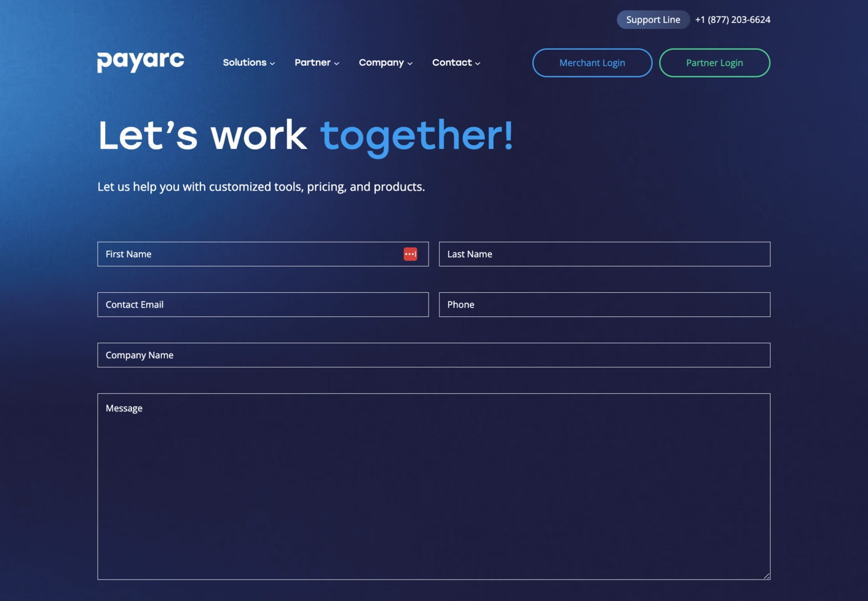The width and height of the screenshot is (868, 601).
Task: Open the Solutions dropdown menu
Action: (x=249, y=63)
